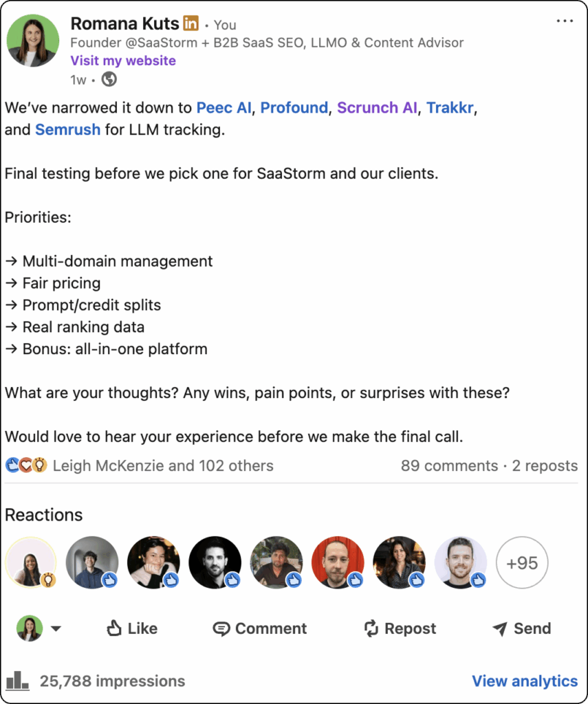
Task: Expand the +95 more reactions circle
Action: click(522, 562)
